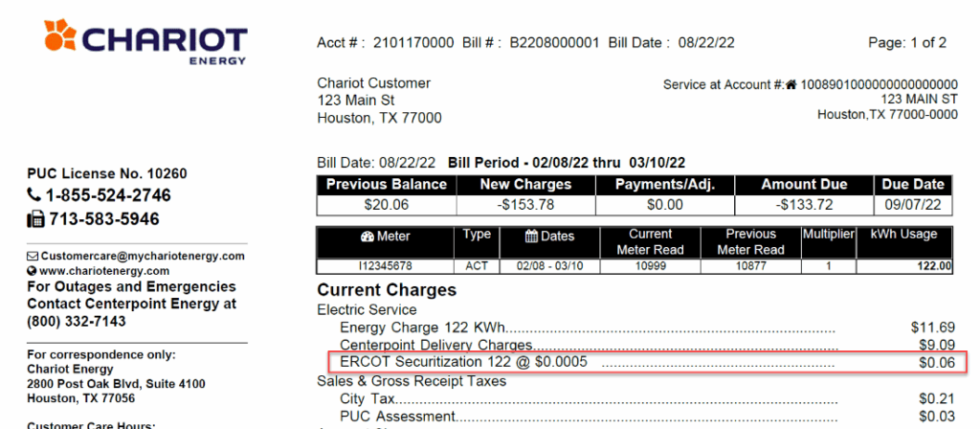Click the meter number I12345678 cell
Viewport: 980px width, 429px height.
[x=386, y=266]
